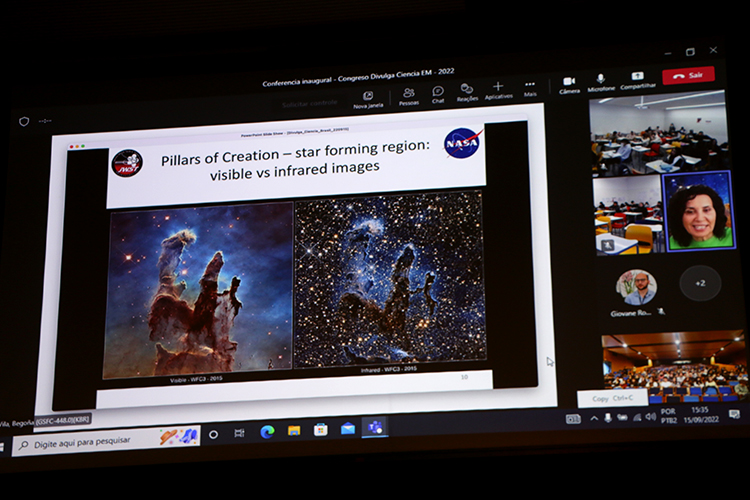Screen dimensions: 750x500
Task: Click the Aplicativos plus icon
Action: [x=498, y=86]
